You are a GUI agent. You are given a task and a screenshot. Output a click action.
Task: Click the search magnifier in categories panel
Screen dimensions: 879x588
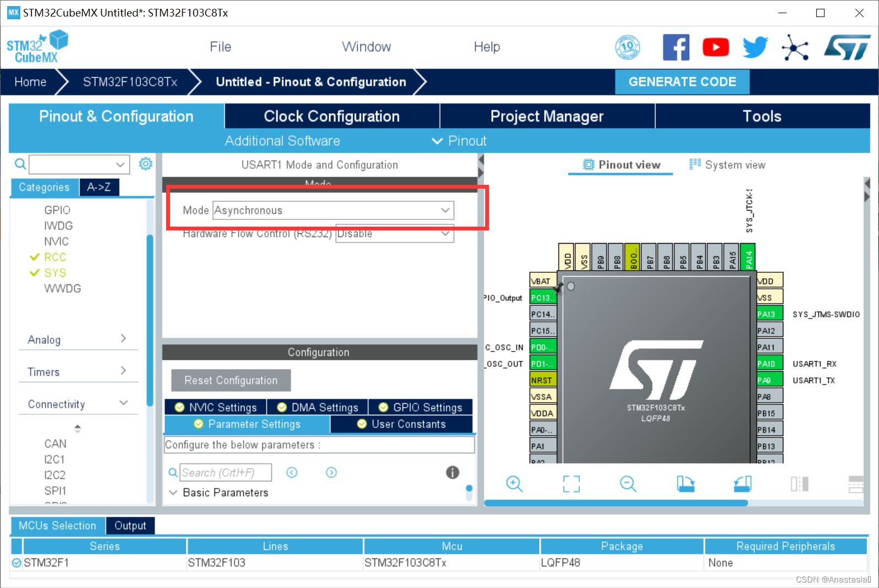(x=20, y=164)
